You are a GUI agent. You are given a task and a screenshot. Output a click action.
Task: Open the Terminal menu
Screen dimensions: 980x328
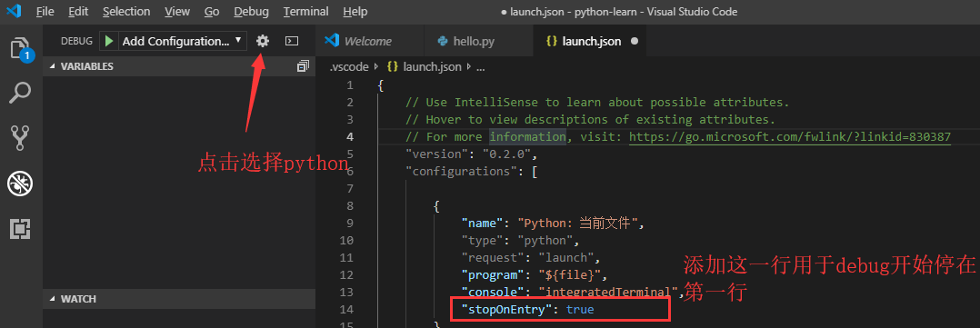tap(305, 11)
